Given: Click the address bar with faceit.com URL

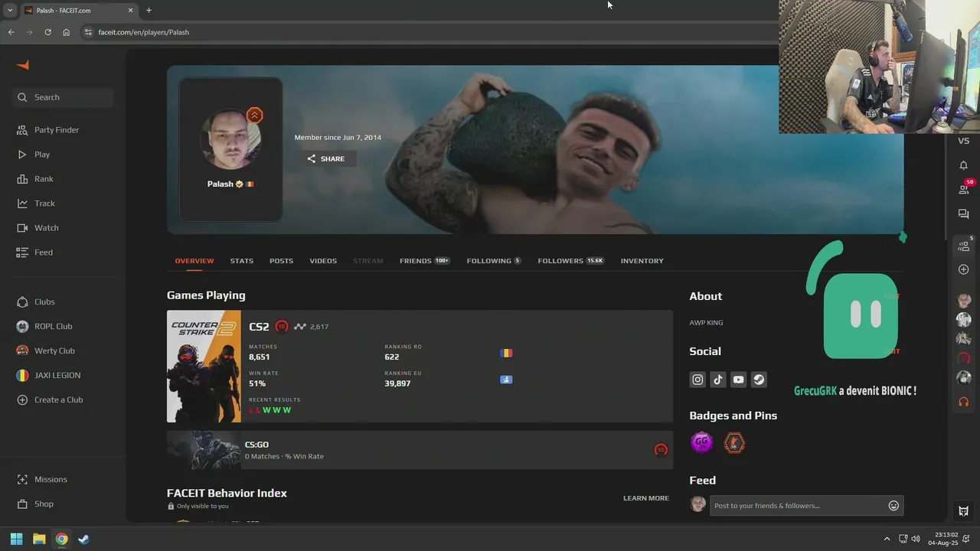Looking at the screenshot, I should 429,32.
